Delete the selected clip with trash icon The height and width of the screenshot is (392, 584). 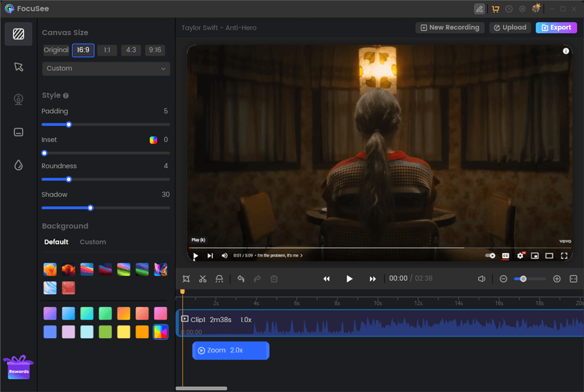(x=274, y=278)
